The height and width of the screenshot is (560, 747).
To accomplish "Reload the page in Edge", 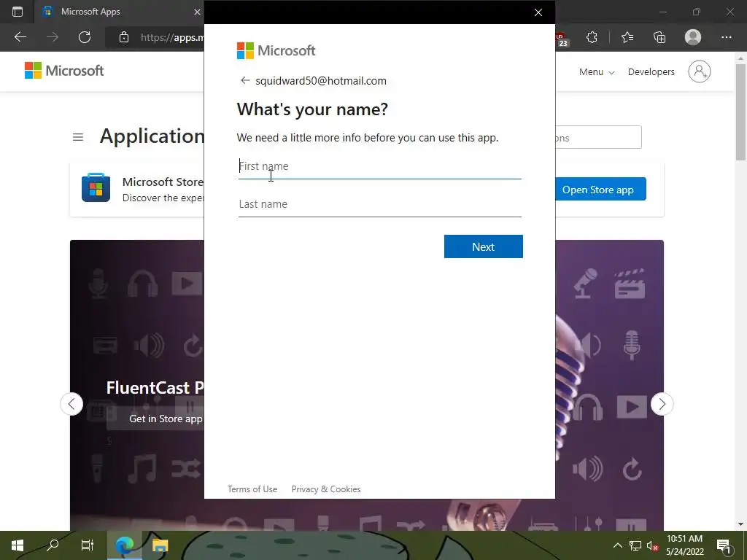I will click(85, 37).
